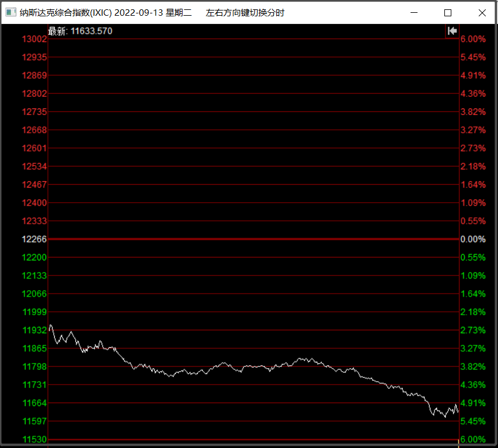Click the latest value 11633.570 label
The image size is (498, 448).
(x=80, y=31)
